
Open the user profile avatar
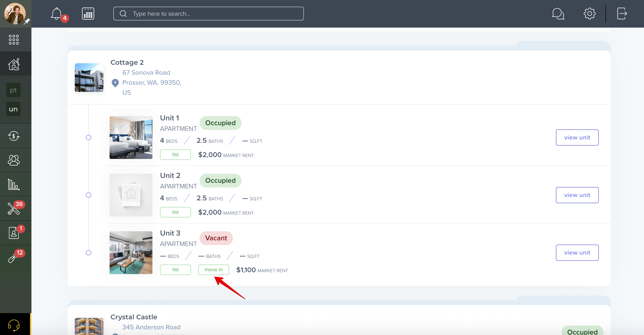pyautogui.click(x=15, y=14)
